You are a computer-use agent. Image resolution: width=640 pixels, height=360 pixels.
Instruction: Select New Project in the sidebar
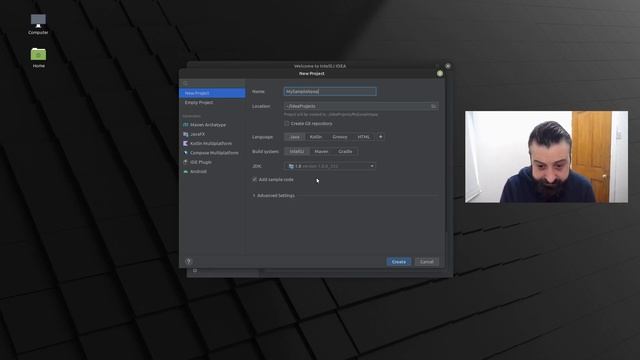click(x=212, y=93)
